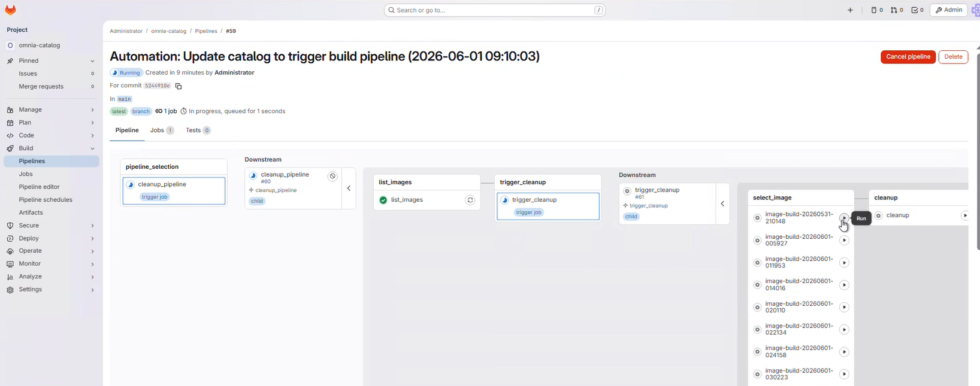Viewport: 980px width, 386px height.
Task: Expand the Code sidebar menu
Action: 92,136
